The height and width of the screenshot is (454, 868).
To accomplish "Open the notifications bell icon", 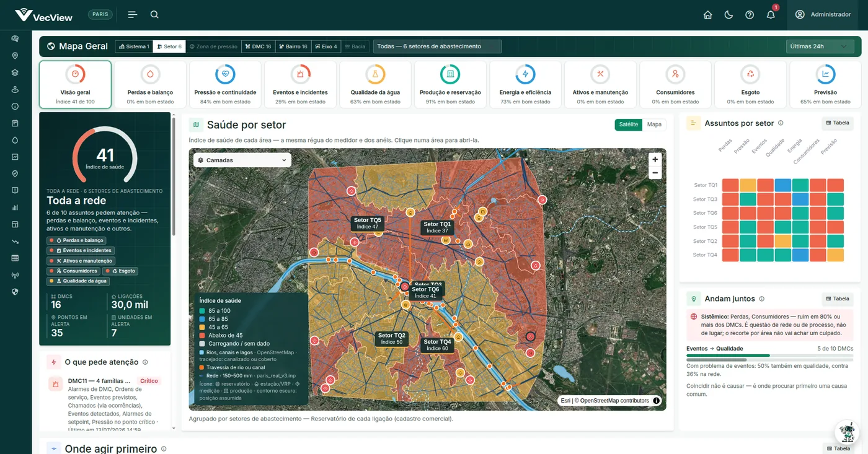I will pos(771,15).
